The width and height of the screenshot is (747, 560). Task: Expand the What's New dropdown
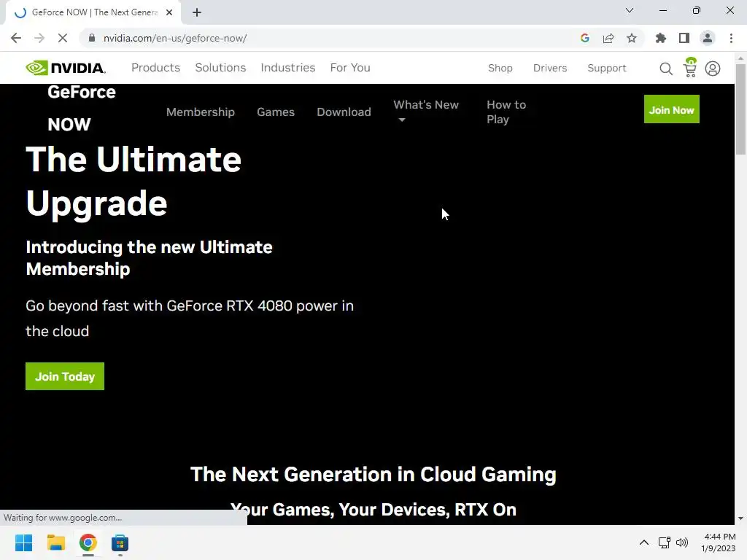426,112
